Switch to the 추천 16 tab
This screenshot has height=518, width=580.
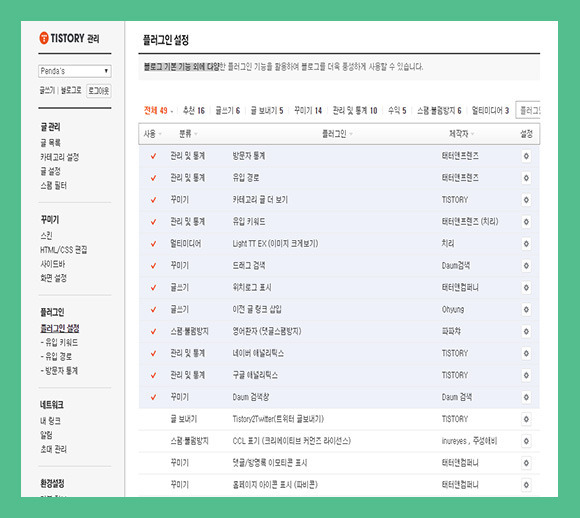pyautogui.click(x=194, y=110)
